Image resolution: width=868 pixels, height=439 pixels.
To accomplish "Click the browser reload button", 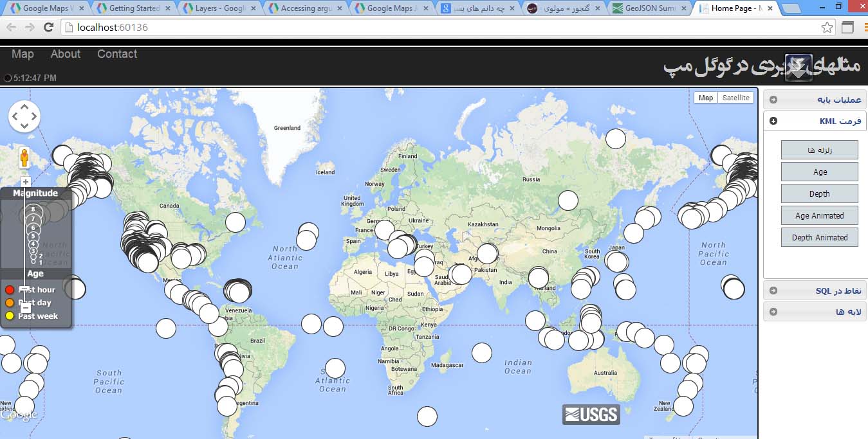I will click(48, 28).
